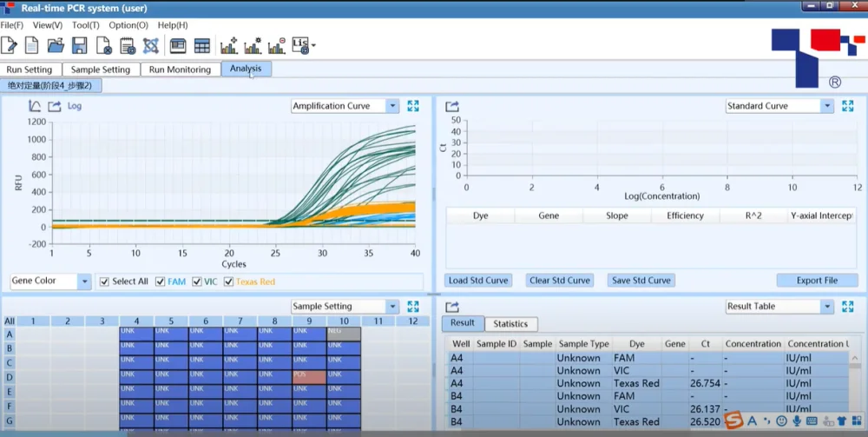The width and height of the screenshot is (868, 437).
Task: Select the NEG well A10
Action: tap(344, 334)
